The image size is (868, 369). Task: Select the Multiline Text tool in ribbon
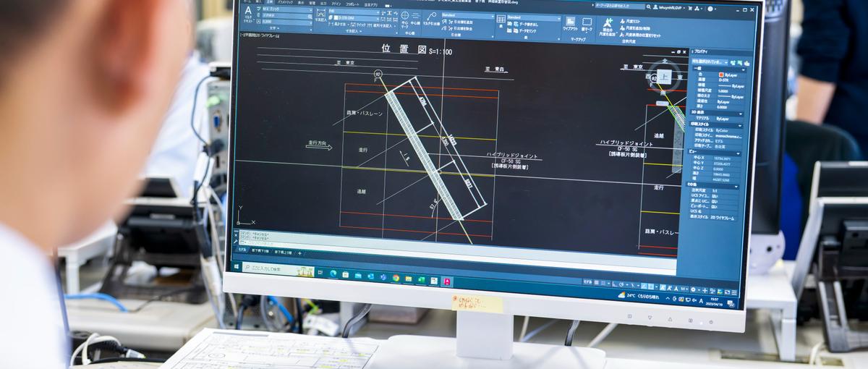249,14
